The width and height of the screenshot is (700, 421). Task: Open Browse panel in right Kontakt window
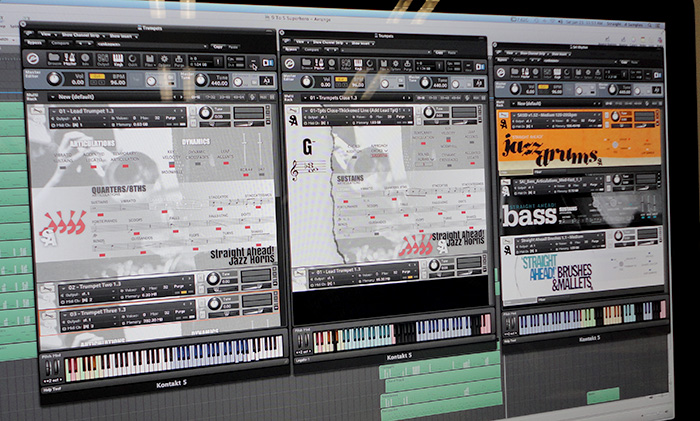(x=514, y=73)
